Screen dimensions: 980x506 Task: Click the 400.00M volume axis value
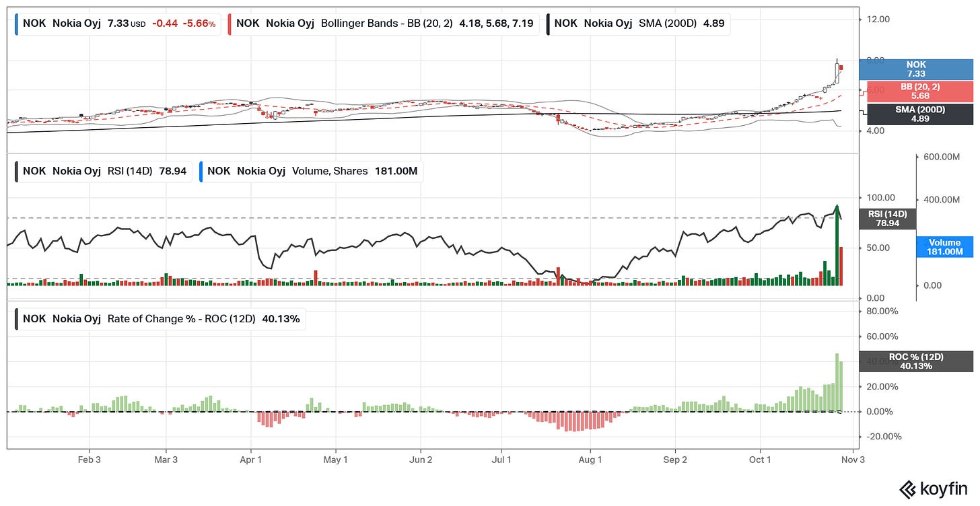tap(940, 200)
